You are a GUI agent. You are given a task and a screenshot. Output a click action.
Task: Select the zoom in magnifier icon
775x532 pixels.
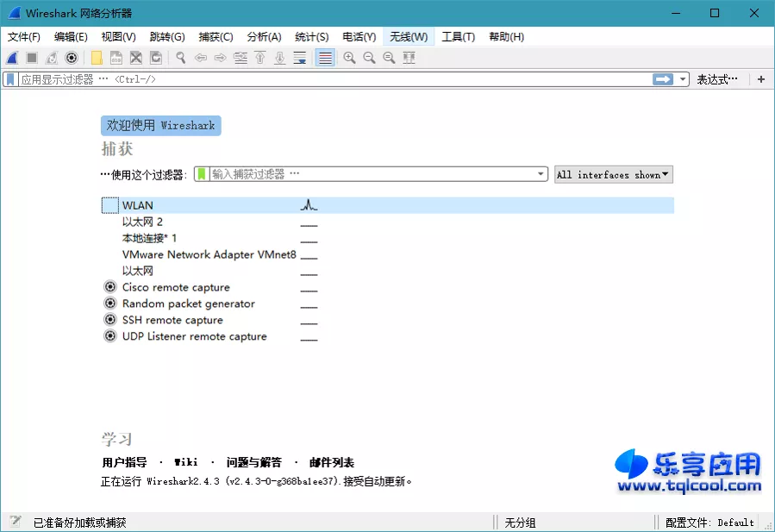(348, 58)
